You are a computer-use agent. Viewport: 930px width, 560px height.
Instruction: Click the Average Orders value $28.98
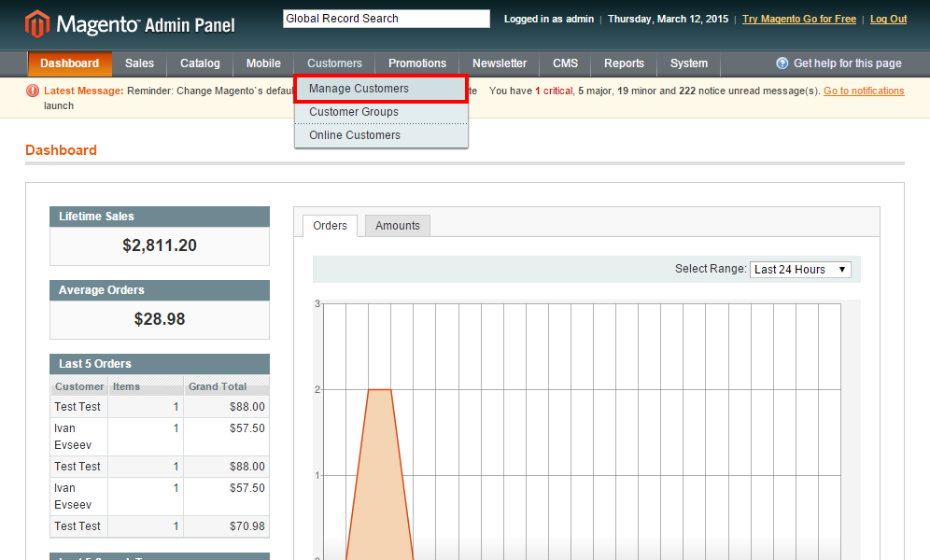point(160,319)
